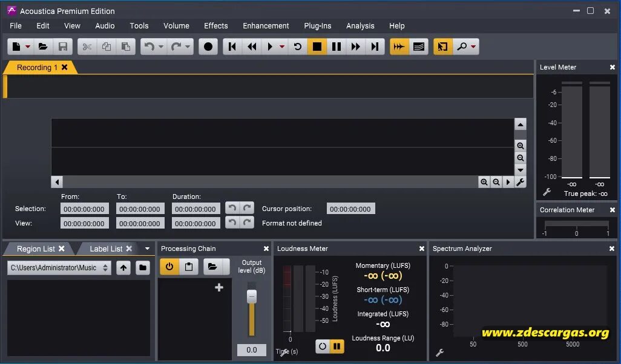Reset the Loudness Meter measurement
Screen dimensions: 621x364
pos(323,346)
